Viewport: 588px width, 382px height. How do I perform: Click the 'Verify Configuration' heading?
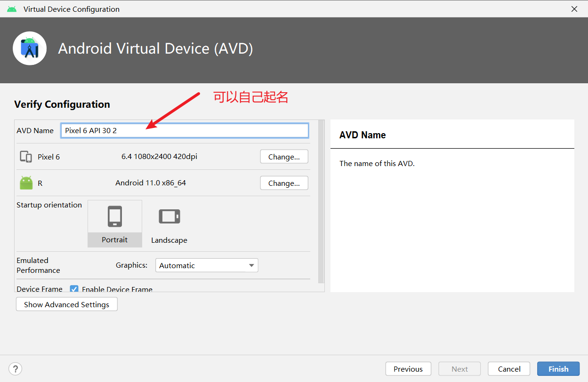tap(62, 104)
